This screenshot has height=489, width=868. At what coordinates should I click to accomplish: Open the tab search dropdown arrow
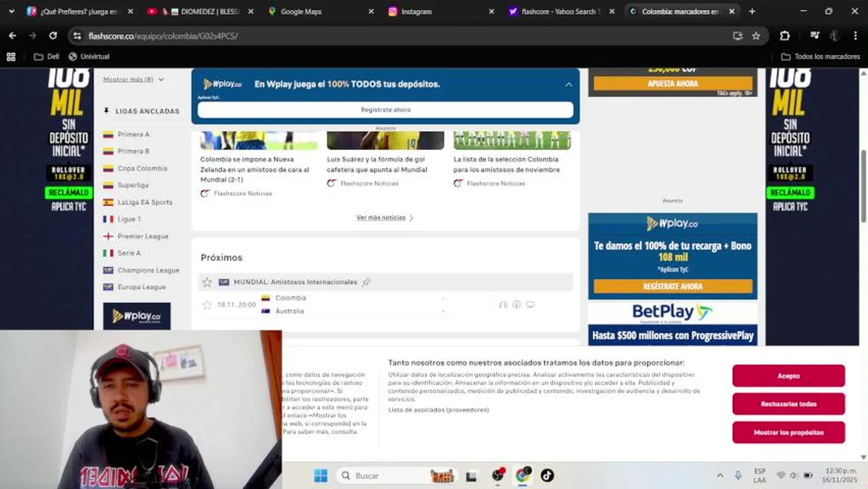tap(11, 11)
